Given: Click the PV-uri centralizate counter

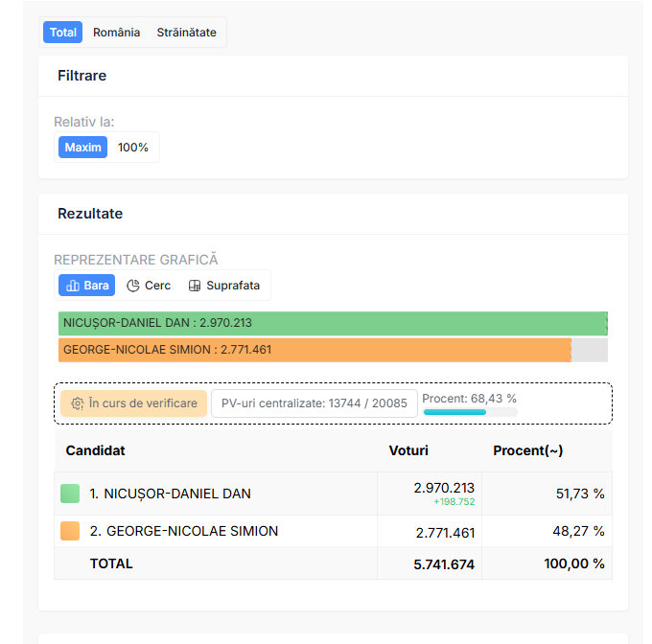Looking at the screenshot, I should 314,403.
